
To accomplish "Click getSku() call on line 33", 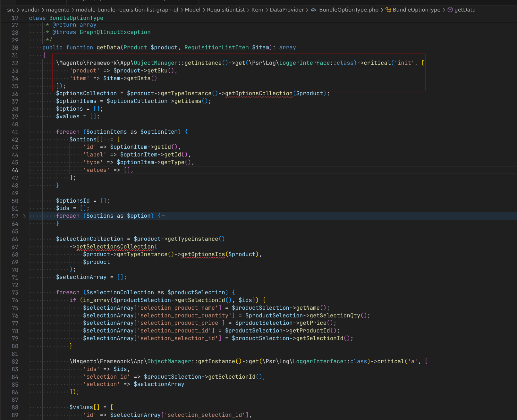I will click(161, 71).
